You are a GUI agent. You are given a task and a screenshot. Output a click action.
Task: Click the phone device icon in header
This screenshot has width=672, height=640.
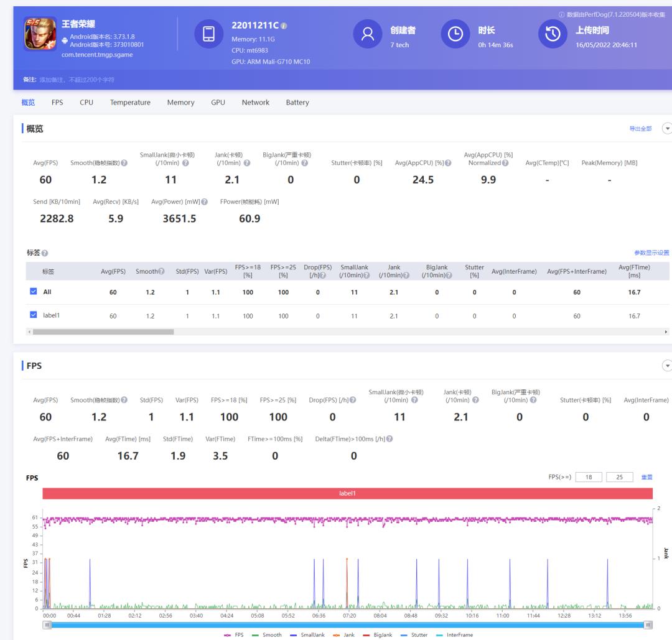[209, 34]
